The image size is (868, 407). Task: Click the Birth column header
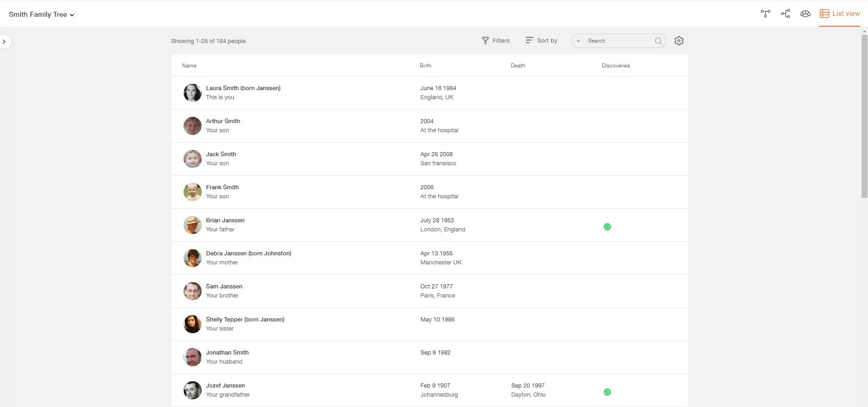(x=425, y=66)
